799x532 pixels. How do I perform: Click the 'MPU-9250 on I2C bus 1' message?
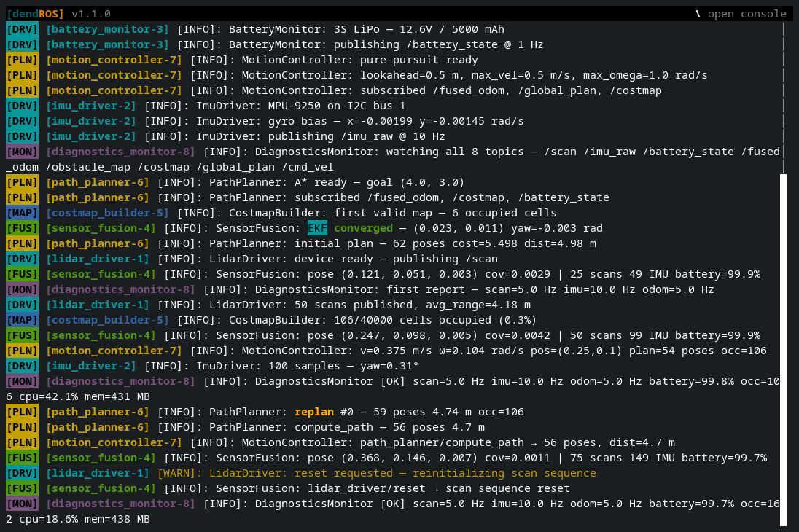point(337,106)
